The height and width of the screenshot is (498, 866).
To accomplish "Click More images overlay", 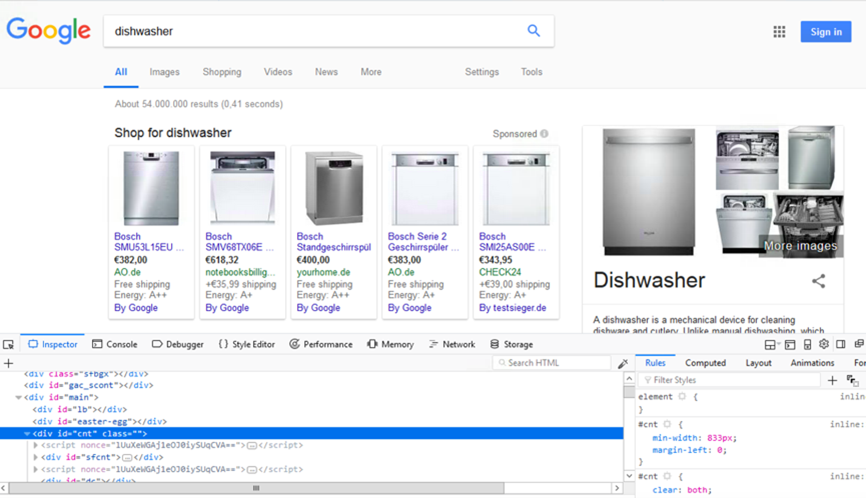I will click(x=800, y=246).
